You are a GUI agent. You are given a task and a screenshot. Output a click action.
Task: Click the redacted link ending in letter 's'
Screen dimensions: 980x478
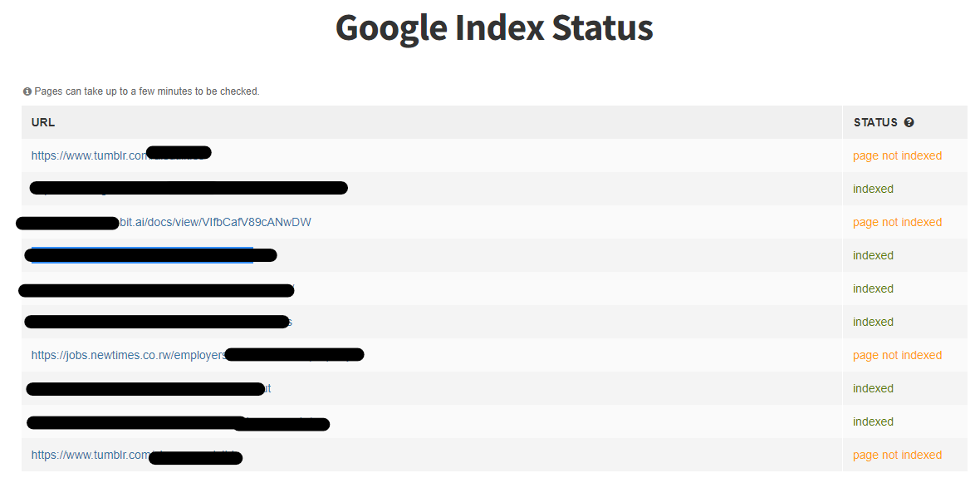click(x=158, y=322)
